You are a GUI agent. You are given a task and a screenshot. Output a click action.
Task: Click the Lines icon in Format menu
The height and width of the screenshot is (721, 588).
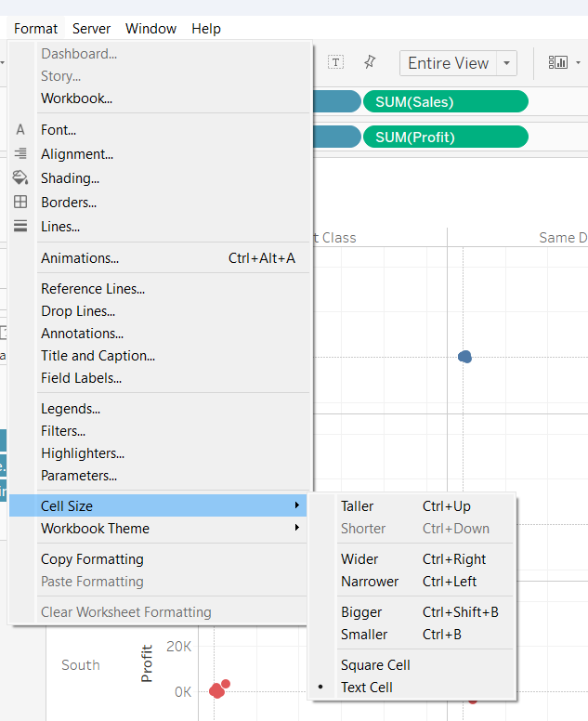point(20,226)
